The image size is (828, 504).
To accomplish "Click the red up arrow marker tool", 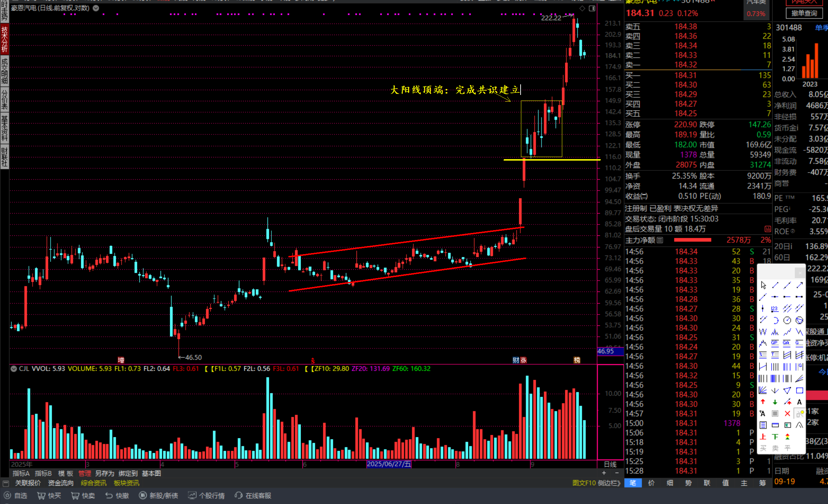I will pyautogui.click(x=763, y=402).
